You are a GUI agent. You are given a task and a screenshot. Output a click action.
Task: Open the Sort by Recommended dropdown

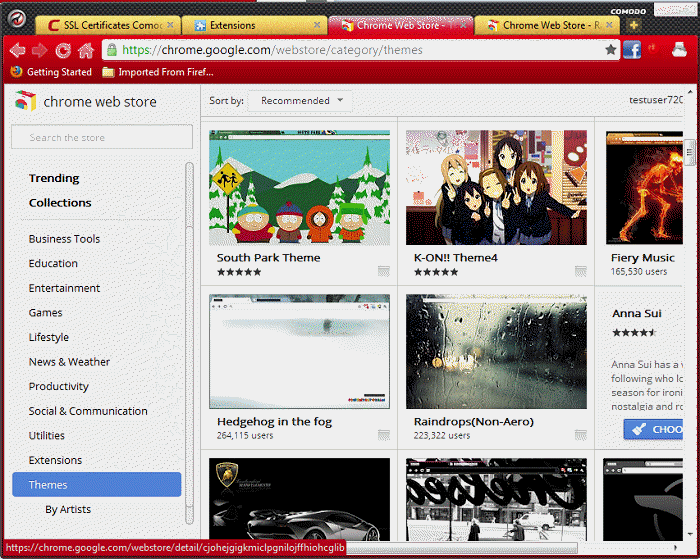pos(300,101)
